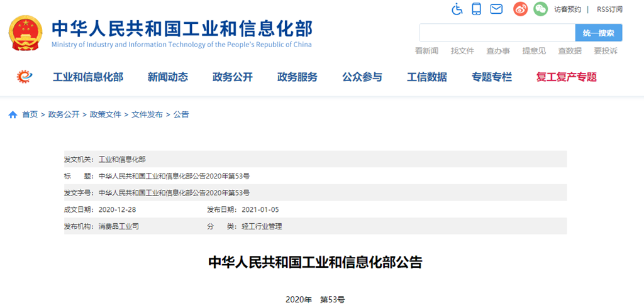
Task: Click the 要投诉 complaint link
Action: [x=606, y=51]
